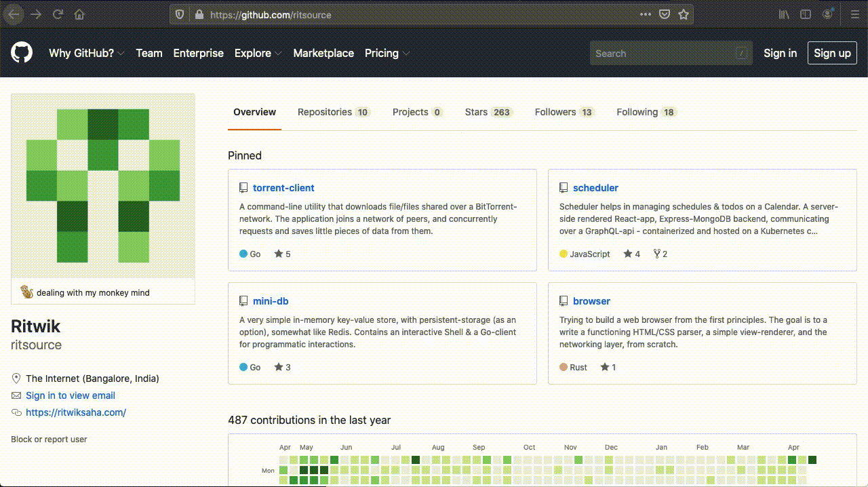The height and width of the screenshot is (487, 868).
Task: Click the repo icon beside scheduler
Action: coord(564,188)
